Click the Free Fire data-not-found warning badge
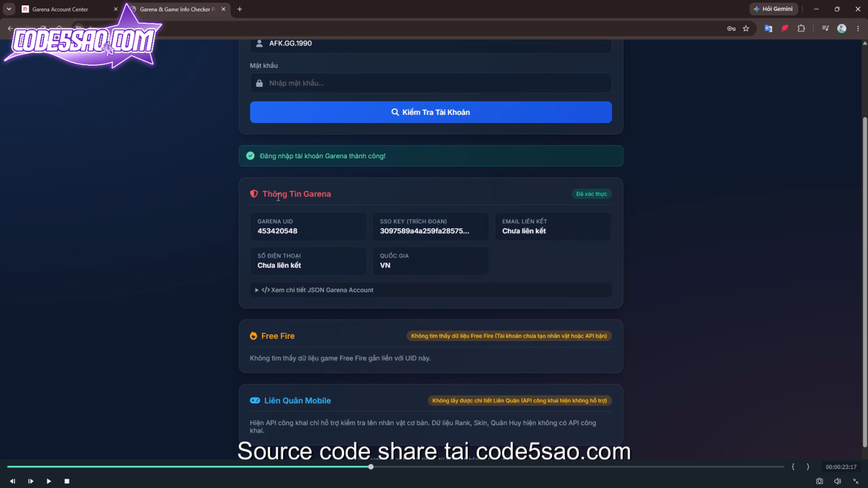The image size is (868, 488). point(509,336)
